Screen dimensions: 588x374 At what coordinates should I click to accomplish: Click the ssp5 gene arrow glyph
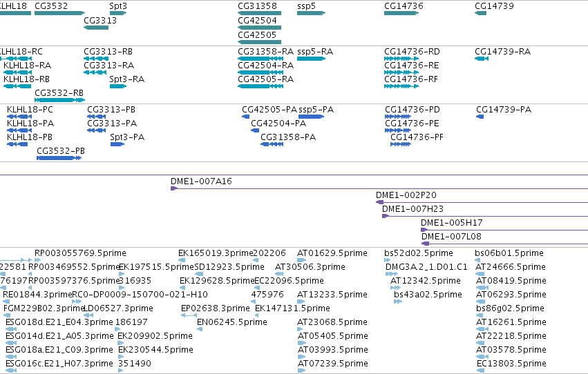pyautogui.click(x=311, y=13)
